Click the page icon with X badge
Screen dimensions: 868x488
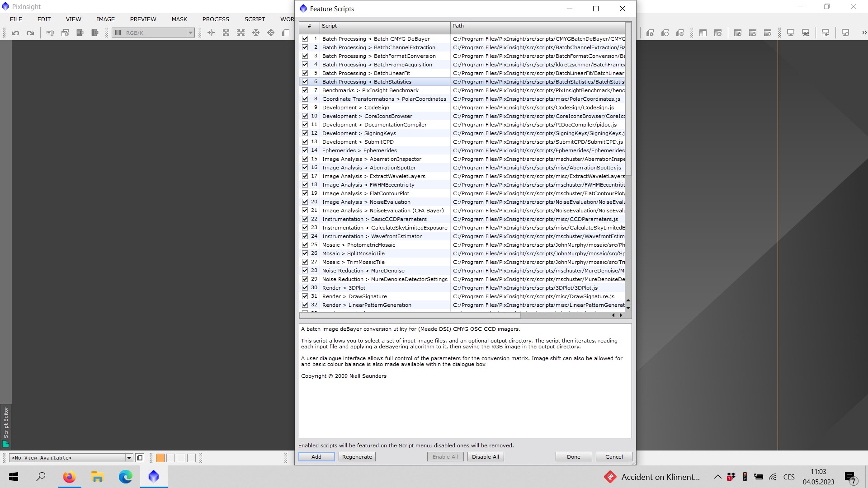tap(680, 33)
